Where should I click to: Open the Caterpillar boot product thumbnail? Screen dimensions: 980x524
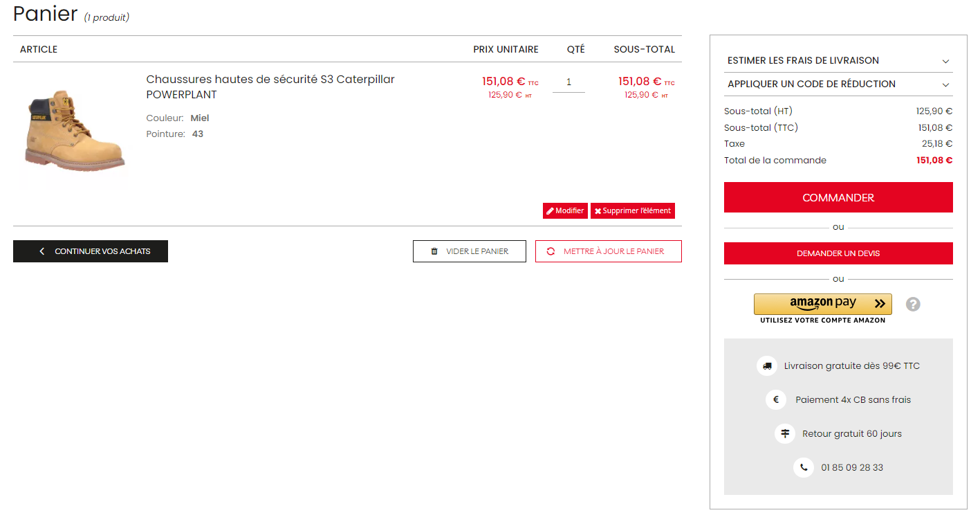74,132
